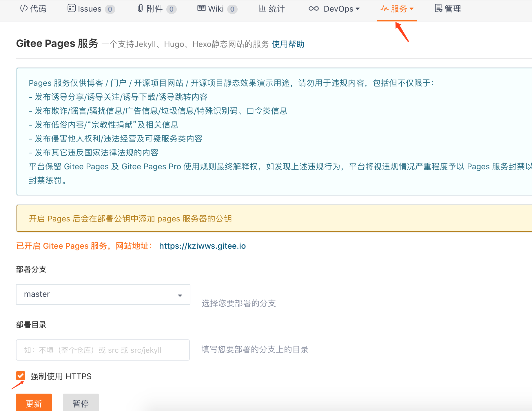The height and width of the screenshot is (411, 532).
Task: Click the Wiki book icon
Action: (x=201, y=8)
